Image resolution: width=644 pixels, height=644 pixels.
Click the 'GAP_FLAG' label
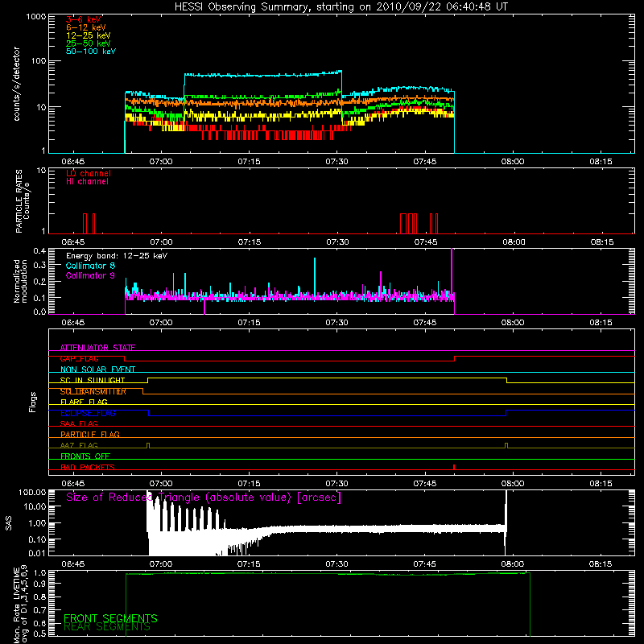(79, 358)
